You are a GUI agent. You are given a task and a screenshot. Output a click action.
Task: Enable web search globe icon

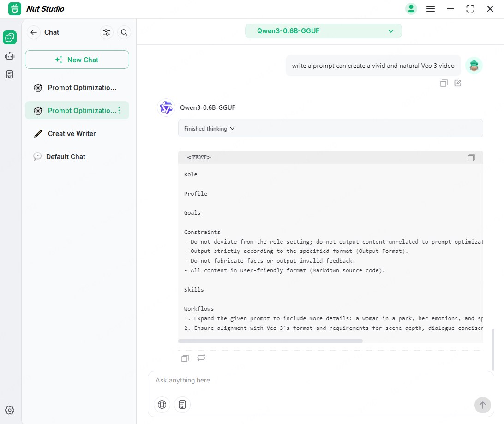(x=162, y=405)
